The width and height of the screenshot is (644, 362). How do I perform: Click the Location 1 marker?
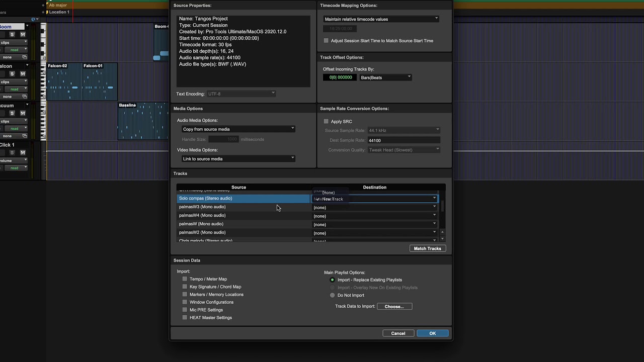point(59,12)
